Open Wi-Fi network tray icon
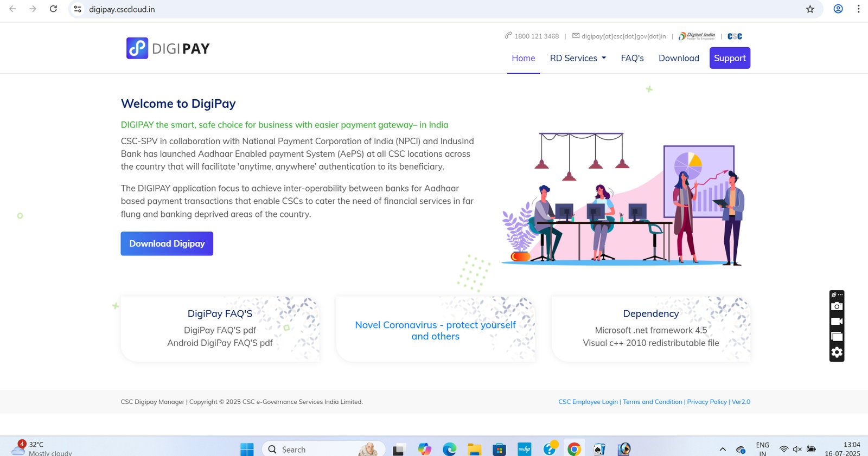Screen dimensions: 868x456 point(783,449)
